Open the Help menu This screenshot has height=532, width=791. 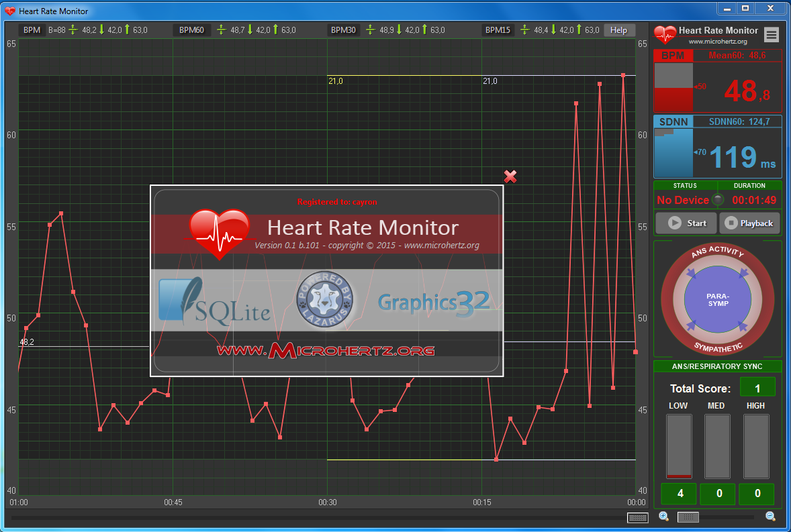click(x=618, y=30)
